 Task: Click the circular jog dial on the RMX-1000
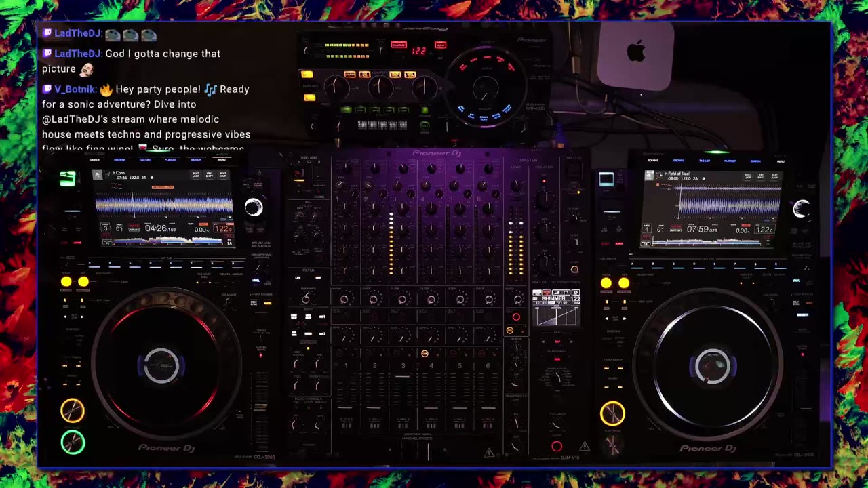click(486, 87)
